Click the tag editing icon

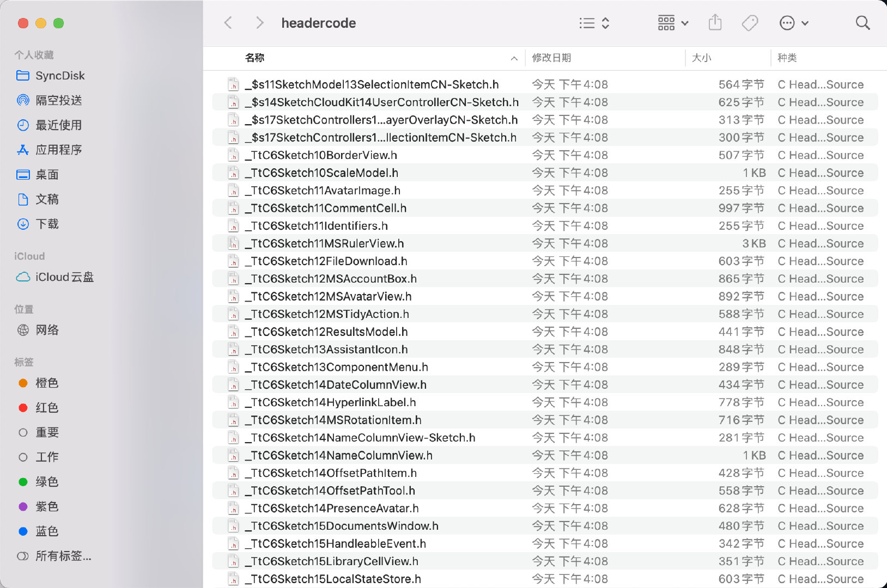(750, 23)
